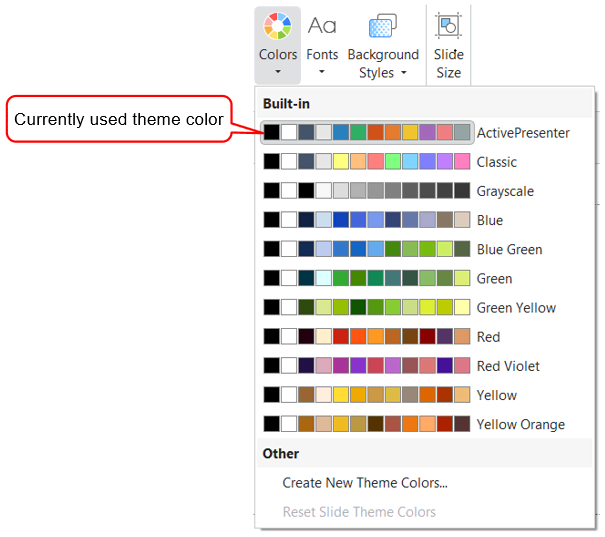Image resolution: width=605 pixels, height=537 pixels.
Task: Select the Yellow Orange theme
Action: point(520,424)
